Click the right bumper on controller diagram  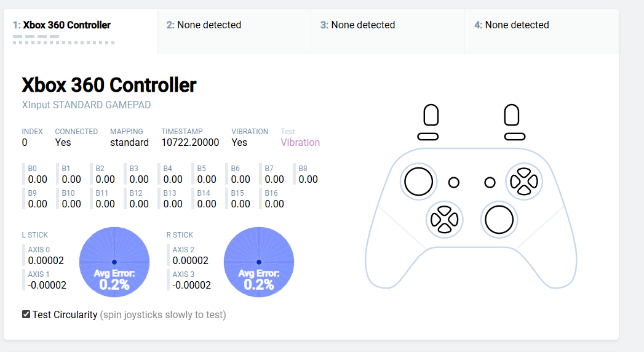515,137
